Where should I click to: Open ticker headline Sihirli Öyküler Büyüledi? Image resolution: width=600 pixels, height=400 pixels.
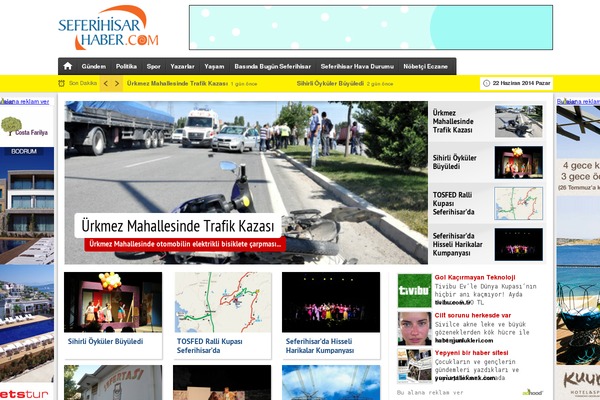[x=330, y=83]
